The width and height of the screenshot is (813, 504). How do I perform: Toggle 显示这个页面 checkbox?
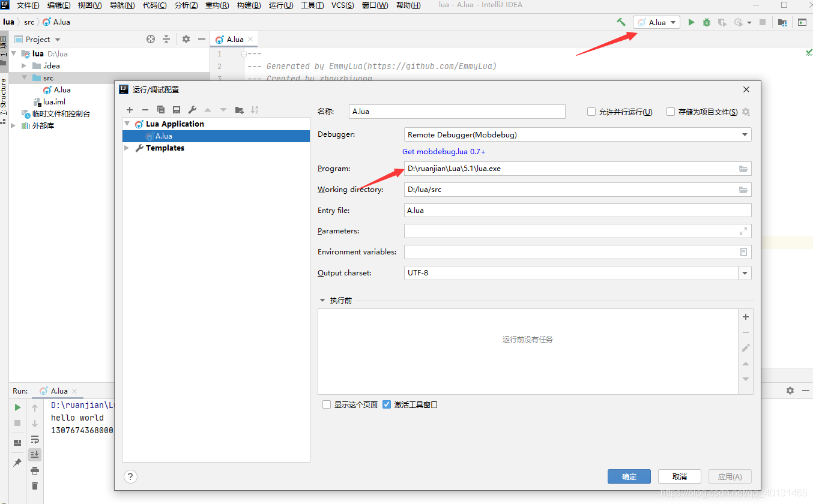(x=327, y=404)
